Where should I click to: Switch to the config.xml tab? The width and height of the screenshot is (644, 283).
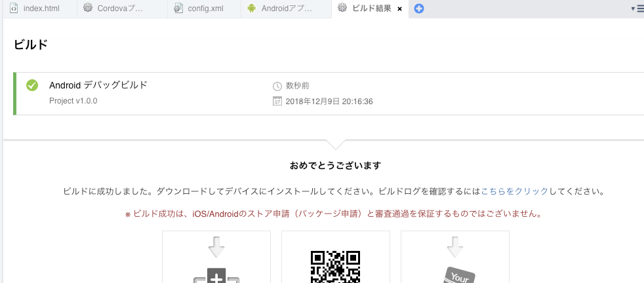(x=204, y=9)
